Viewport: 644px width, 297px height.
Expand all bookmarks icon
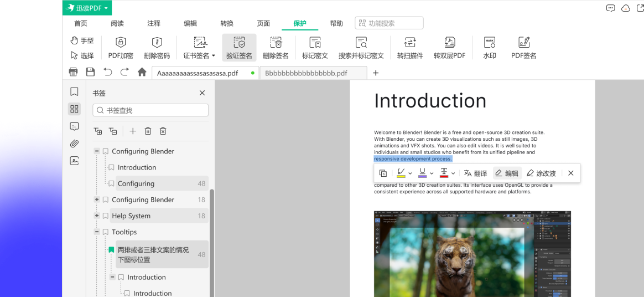[98, 131]
